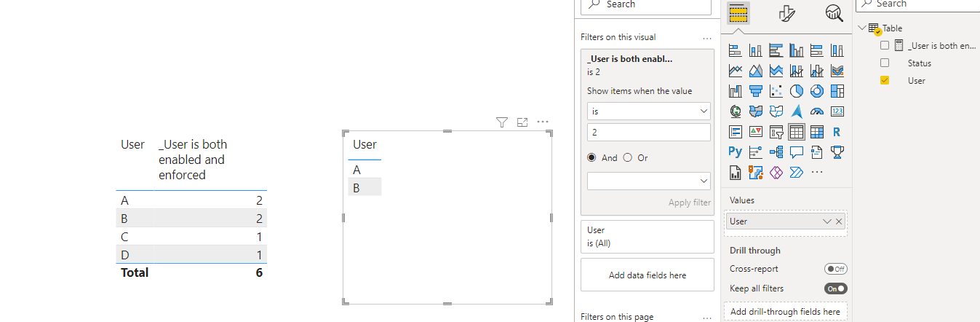
Task: Select Line chart visual
Action: 736,71
